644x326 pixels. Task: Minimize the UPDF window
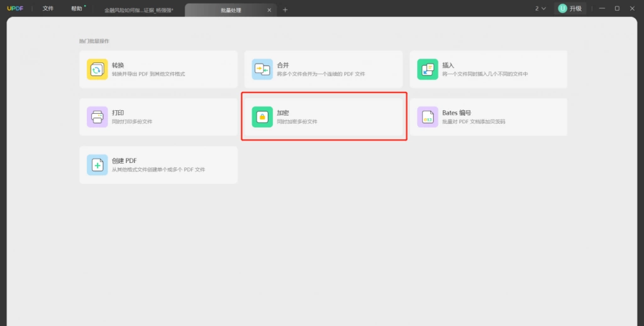coord(602,9)
